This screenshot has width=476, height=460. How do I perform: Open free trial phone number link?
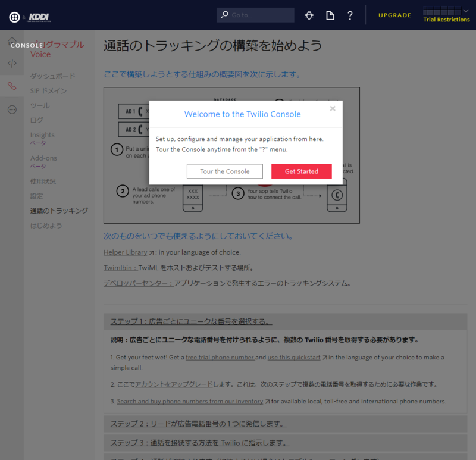(x=220, y=358)
